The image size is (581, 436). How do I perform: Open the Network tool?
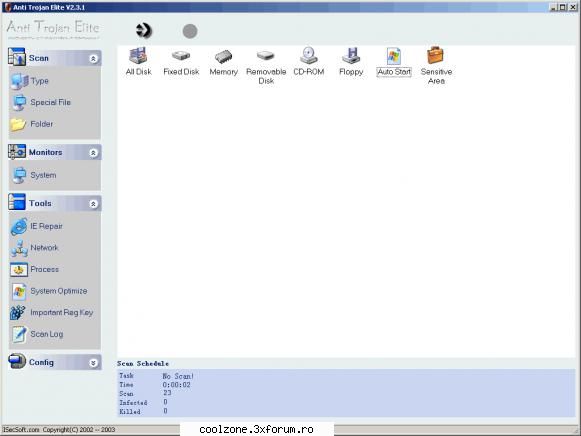(34, 248)
